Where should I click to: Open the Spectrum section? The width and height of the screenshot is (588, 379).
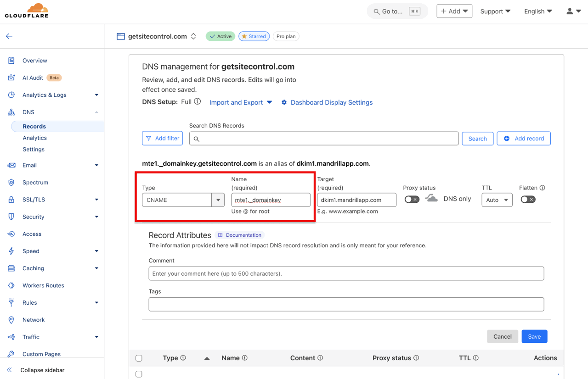(x=34, y=182)
